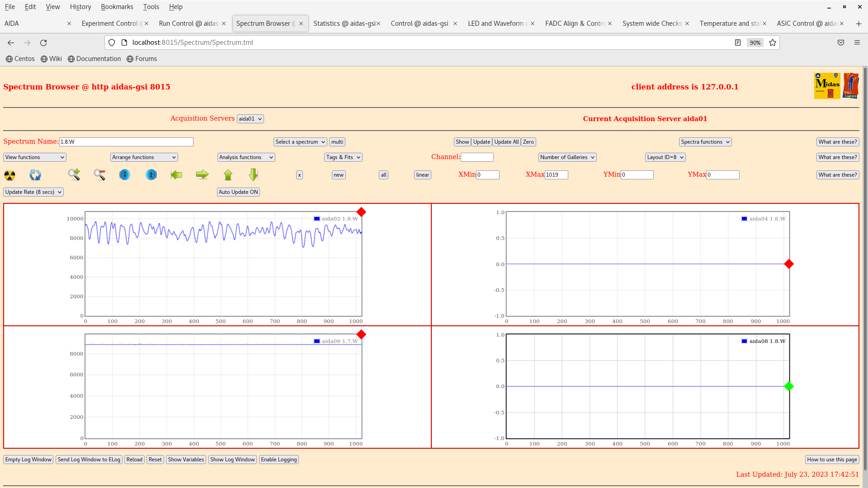Toggle the linear scale button

tap(422, 175)
